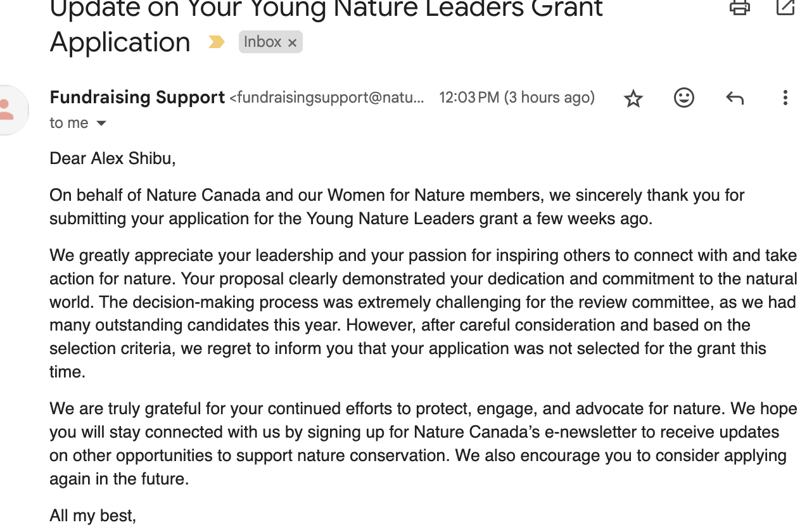The height and width of the screenshot is (532, 807).
Task: Reply to Fundraising Support's email
Action: coord(734,98)
